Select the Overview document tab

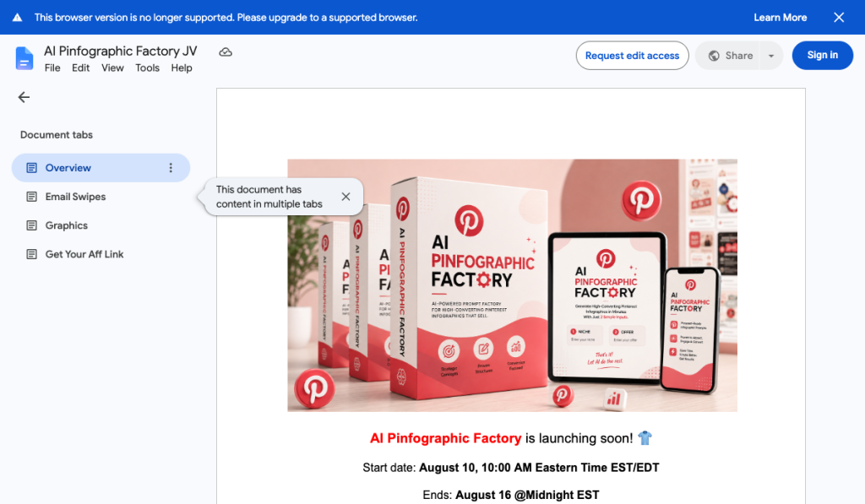(101, 168)
